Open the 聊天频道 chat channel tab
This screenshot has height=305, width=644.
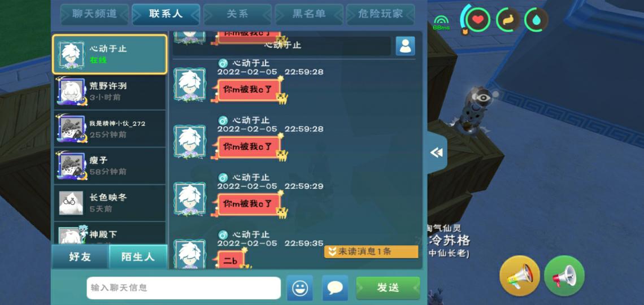94,14
